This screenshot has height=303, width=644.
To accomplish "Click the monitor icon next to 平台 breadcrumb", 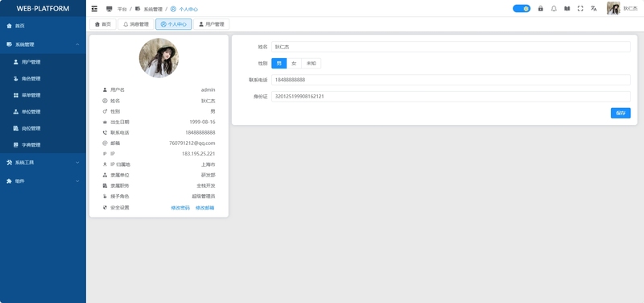I will click(x=109, y=9).
